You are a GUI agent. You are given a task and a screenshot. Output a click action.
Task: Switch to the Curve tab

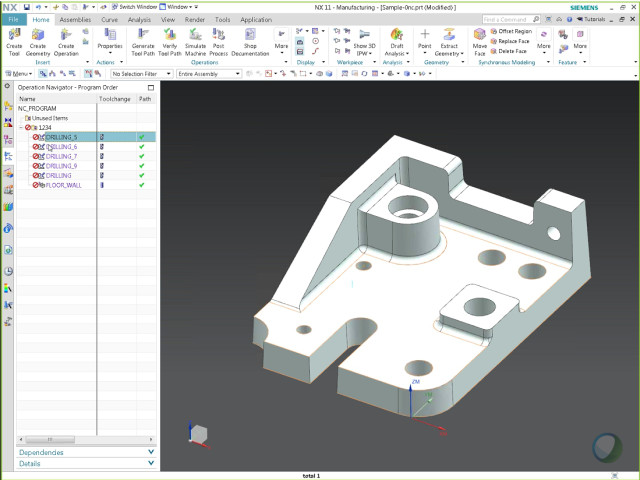pos(109,20)
